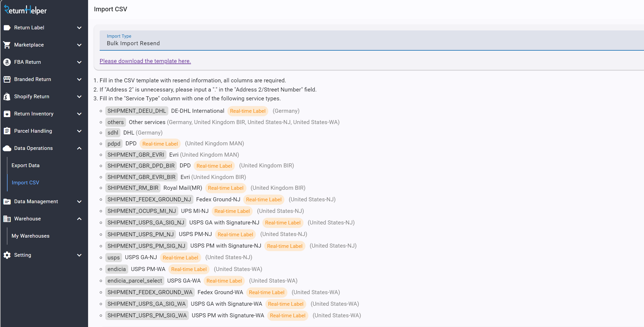Click the Parcel Handling clipboard icon
This screenshot has width=644, height=327.
point(7,131)
